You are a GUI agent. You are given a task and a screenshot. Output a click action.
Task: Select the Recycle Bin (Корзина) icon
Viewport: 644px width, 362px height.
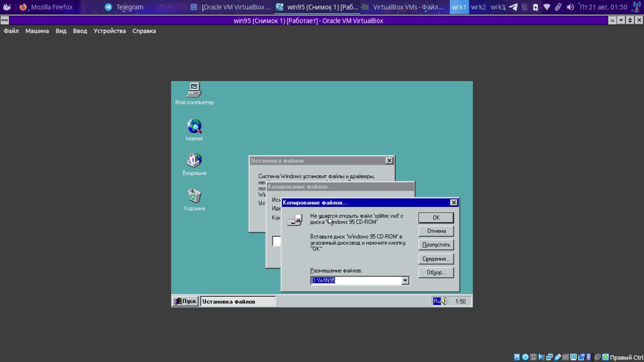tap(194, 199)
